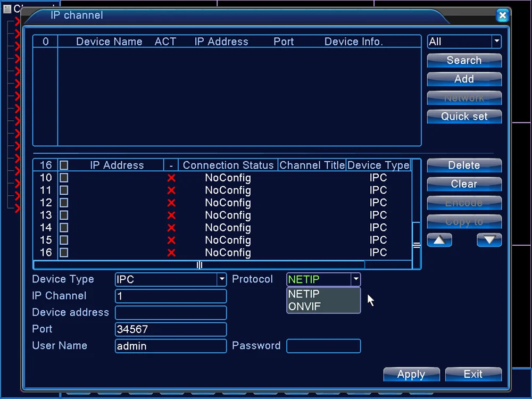Check the box for channel 14
This screenshot has height=399, width=532.
click(64, 228)
